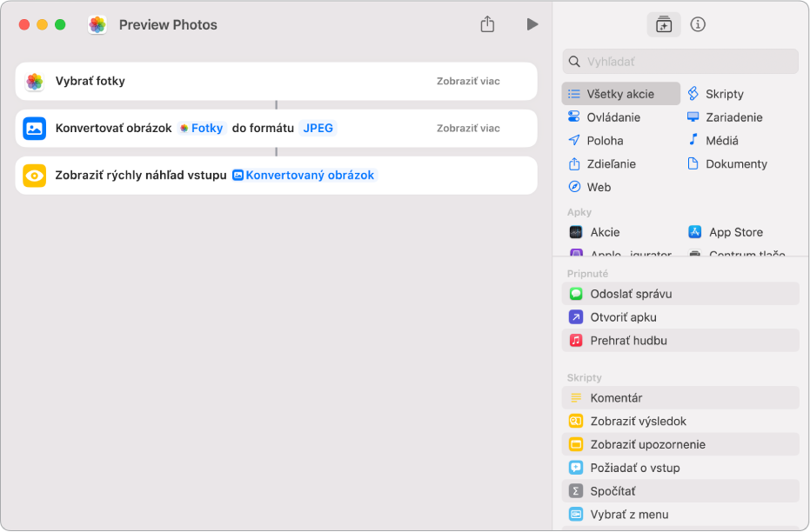Click the Komentár yellow lines icon

[x=575, y=398]
